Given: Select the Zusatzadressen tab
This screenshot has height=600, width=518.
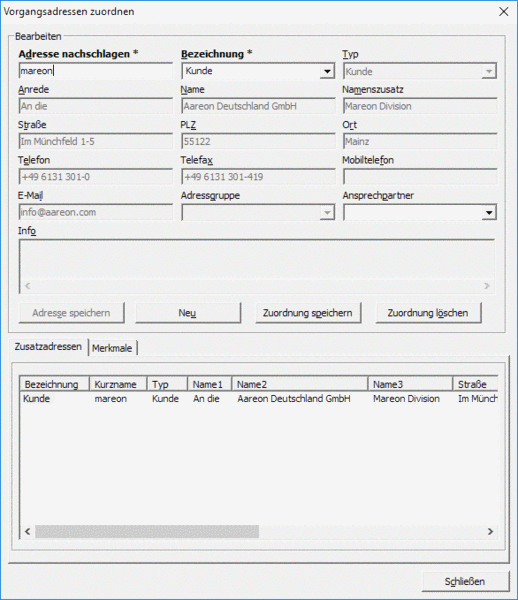Looking at the screenshot, I should [x=48, y=347].
